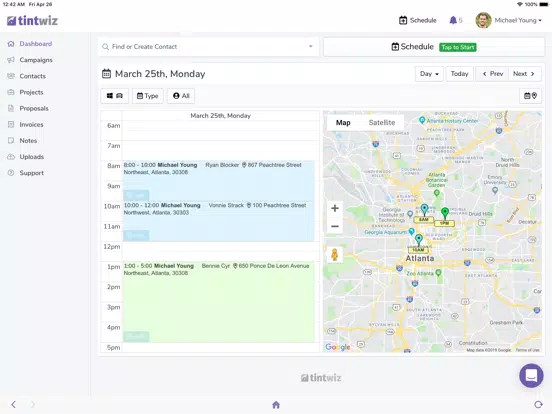Open Proposals in the sidebar
Image resolution: width=552 pixels, height=414 pixels.
pos(34,108)
